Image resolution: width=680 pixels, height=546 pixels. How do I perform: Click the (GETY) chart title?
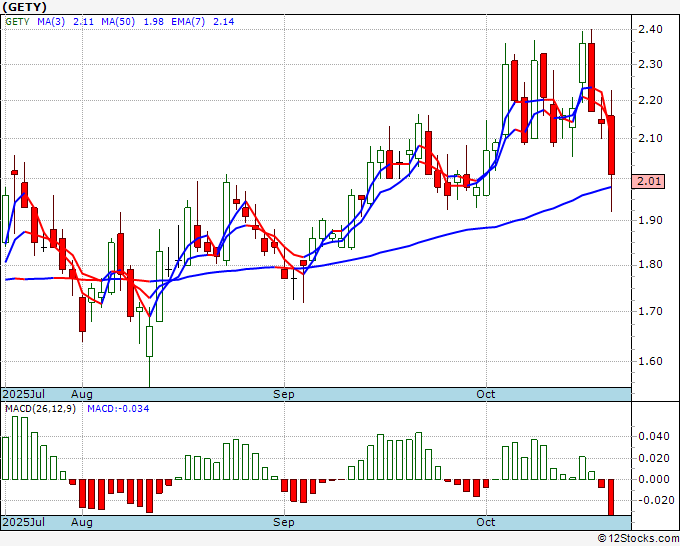pyautogui.click(x=24, y=7)
